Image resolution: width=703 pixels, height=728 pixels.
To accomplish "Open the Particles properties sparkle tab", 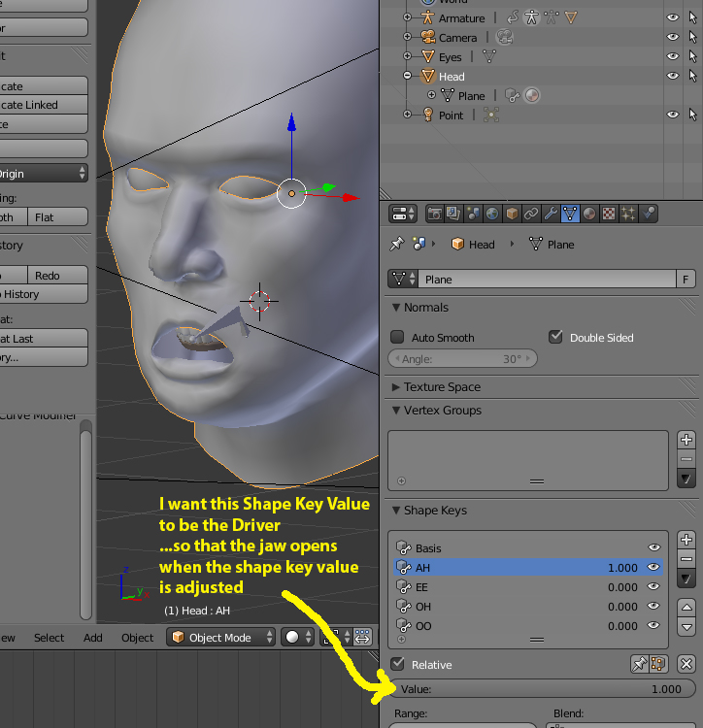I will pyautogui.click(x=628, y=214).
